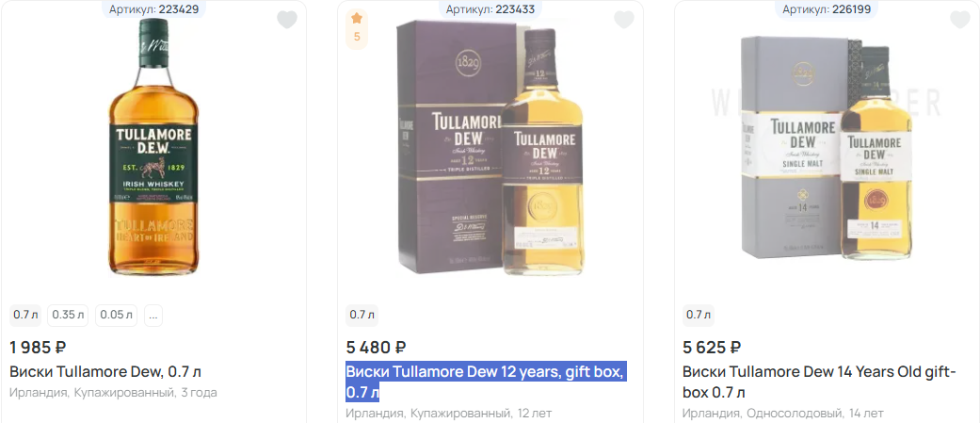Heart the Tullamore Dew 14 Years Old
980x423 pixels.
point(959,20)
